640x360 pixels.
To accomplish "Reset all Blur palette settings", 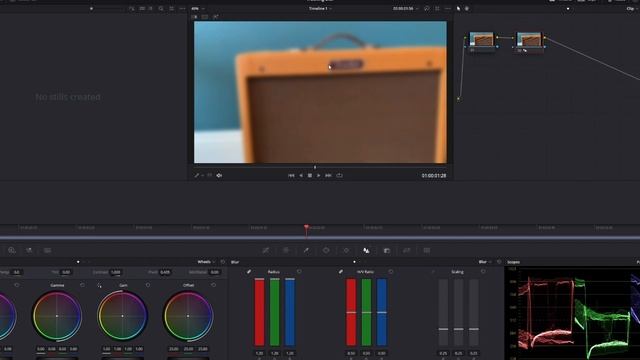I will [x=499, y=262].
